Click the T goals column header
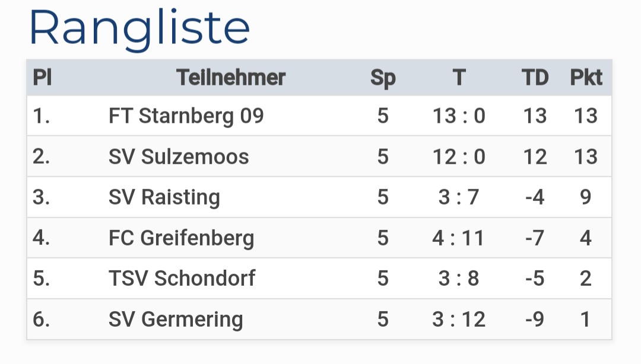641x364 pixels. (x=459, y=78)
